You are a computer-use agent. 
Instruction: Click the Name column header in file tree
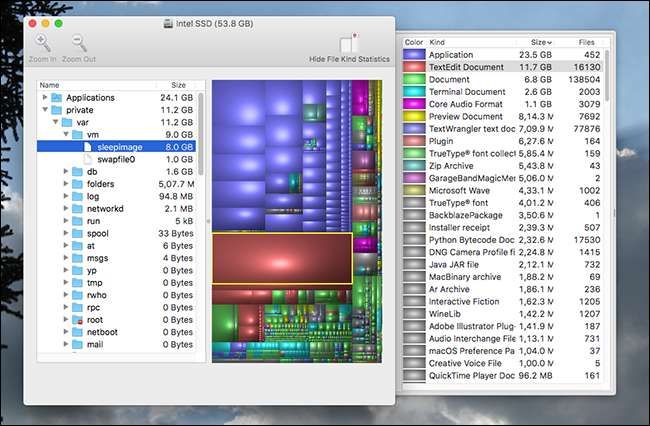coord(50,86)
